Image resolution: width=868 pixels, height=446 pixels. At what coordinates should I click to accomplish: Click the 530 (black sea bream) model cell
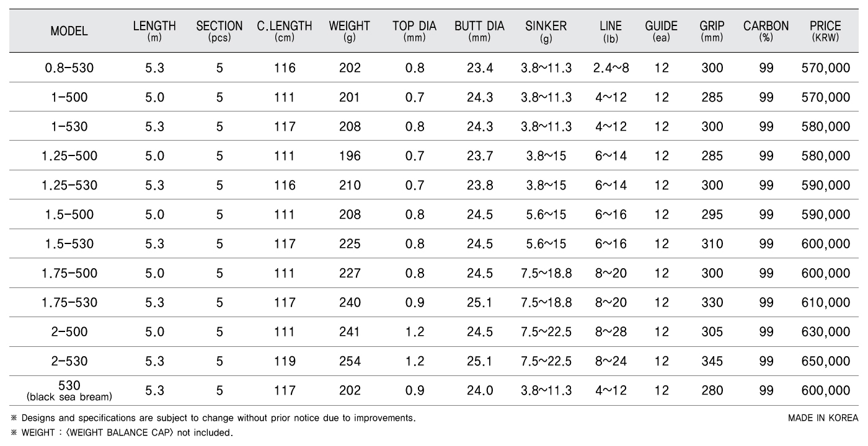[69, 390]
